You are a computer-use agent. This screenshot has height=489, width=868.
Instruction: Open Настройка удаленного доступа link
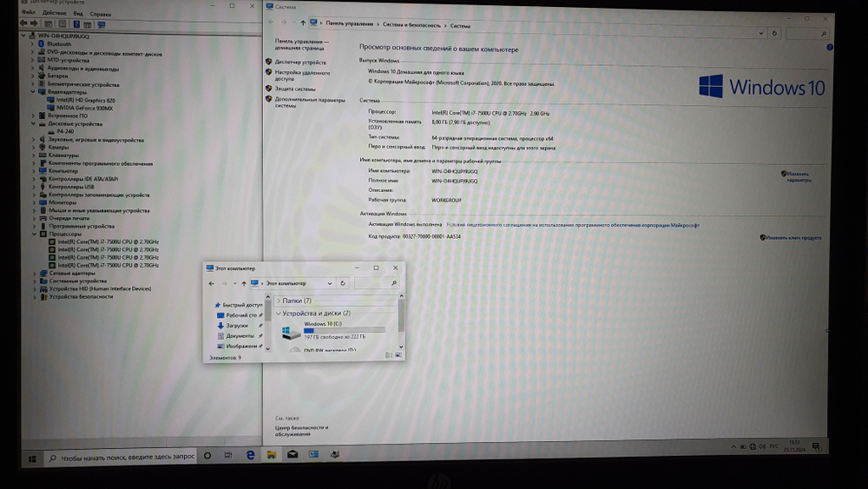tap(302, 76)
